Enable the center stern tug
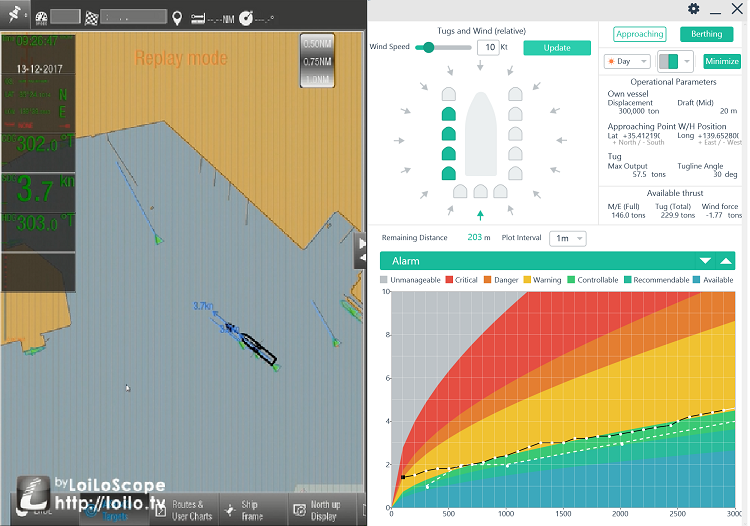 click(x=480, y=191)
